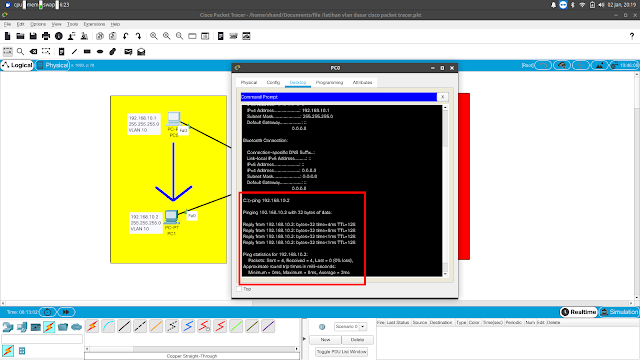Click the toolbar question mark help icon
The width and height of the screenshot is (640, 360).
(x=632, y=36)
